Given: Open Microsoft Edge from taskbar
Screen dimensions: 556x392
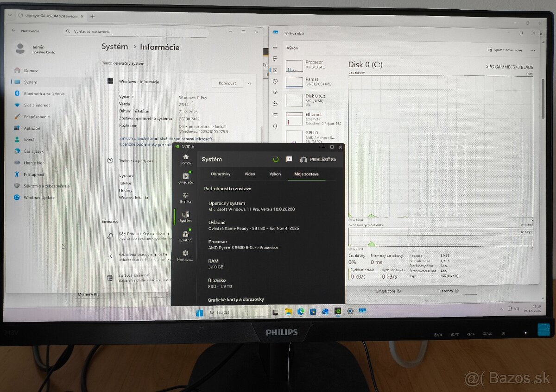Looking at the screenshot, I should [x=300, y=312].
